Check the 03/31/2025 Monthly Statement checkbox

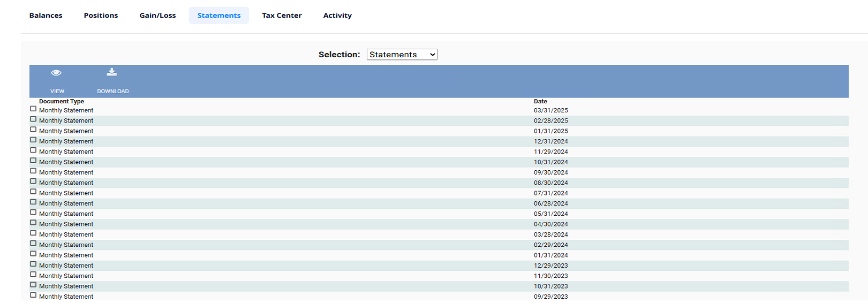[x=33, y=109]
